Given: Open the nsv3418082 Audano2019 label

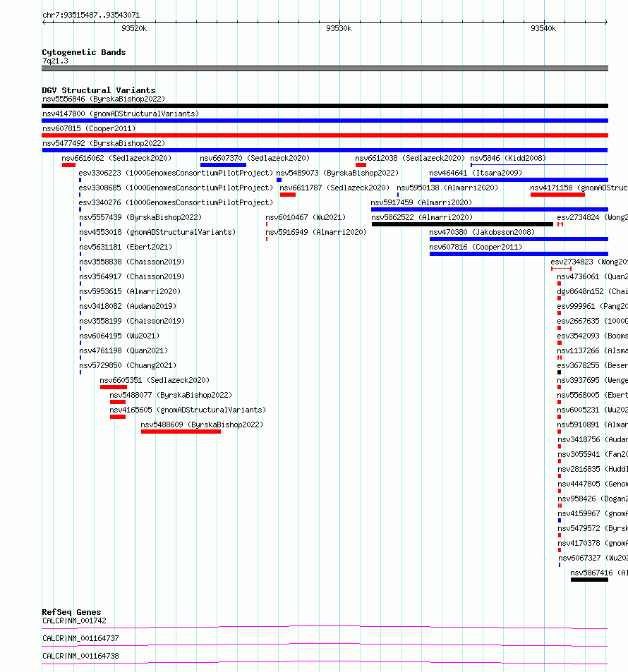Looking at the screenshot, I should coord(128,306).
